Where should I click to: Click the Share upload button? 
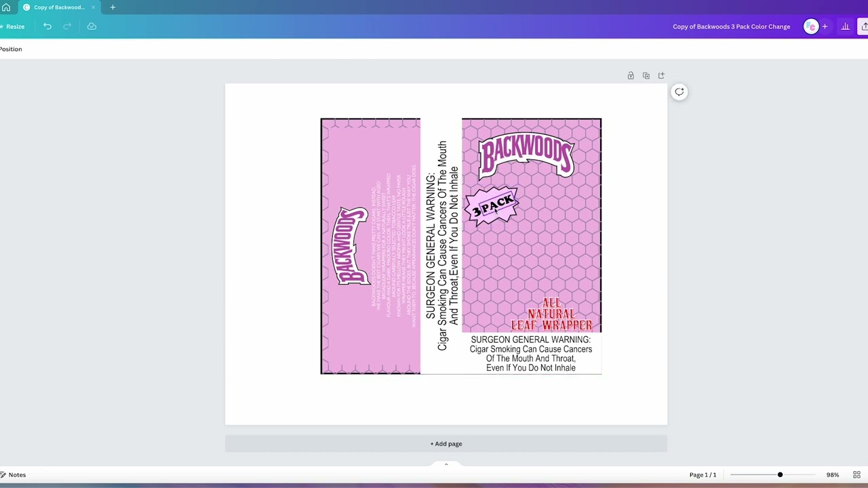pos(863,26)
